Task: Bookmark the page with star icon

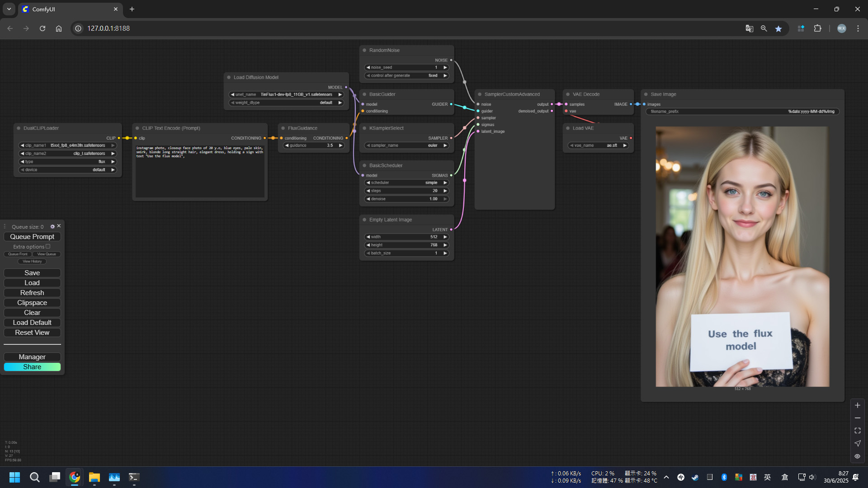Action: pyautogui.click(x=778, y=28)
